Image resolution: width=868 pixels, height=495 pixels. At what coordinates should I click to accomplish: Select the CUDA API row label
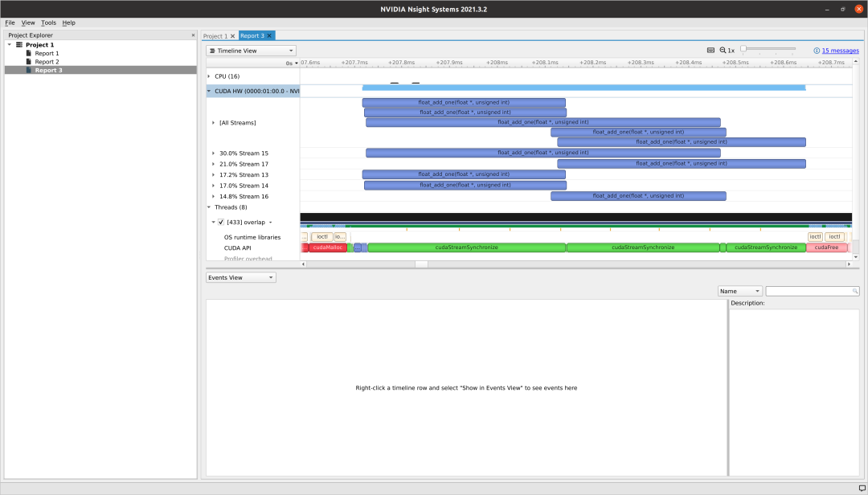pyautogui.click(x=237, y=248)
